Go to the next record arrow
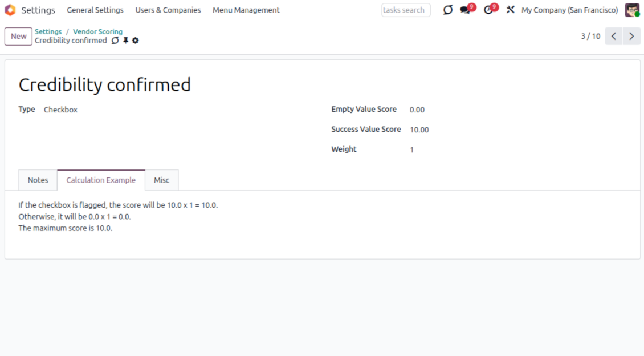The width and height of the screenshot is (644, 356). coord(631,36)
